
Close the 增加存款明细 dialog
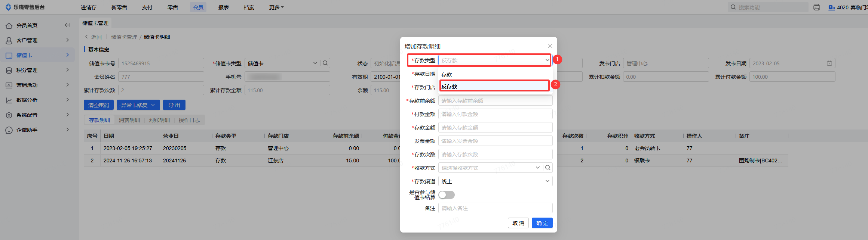point(550,46)
